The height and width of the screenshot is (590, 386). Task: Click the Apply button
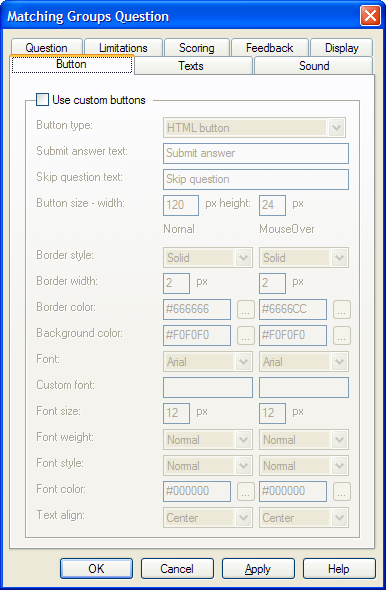coord(258,569)
